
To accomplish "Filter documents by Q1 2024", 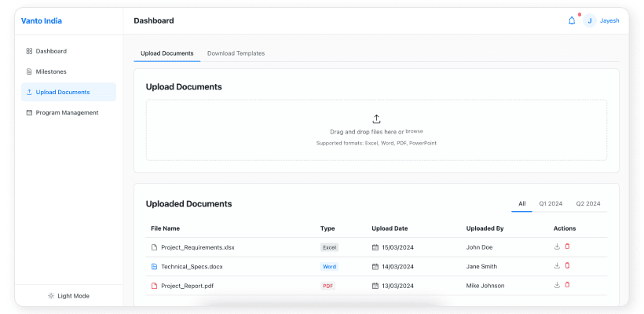I will (551, 203).
